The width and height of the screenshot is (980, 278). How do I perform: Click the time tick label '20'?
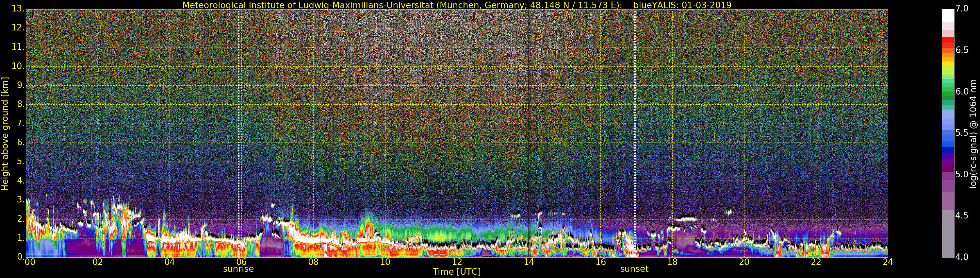[744, 262]
